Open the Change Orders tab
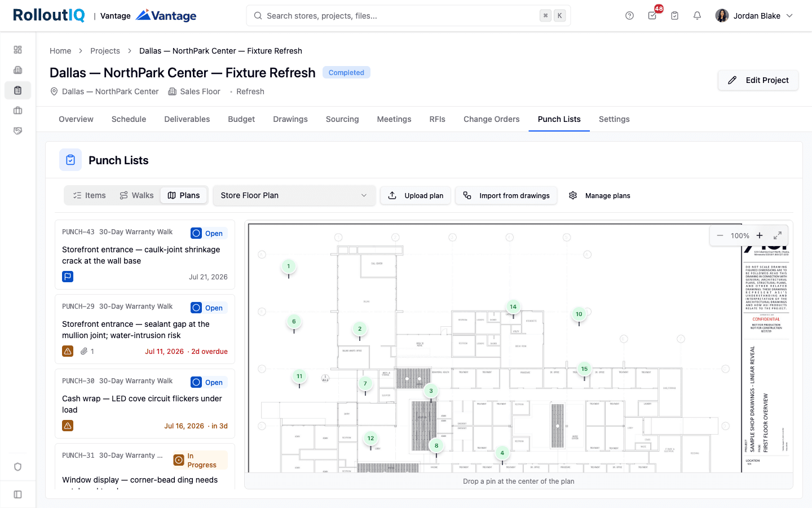This screenshot has width=812, height=508. (x=492, y=119)
